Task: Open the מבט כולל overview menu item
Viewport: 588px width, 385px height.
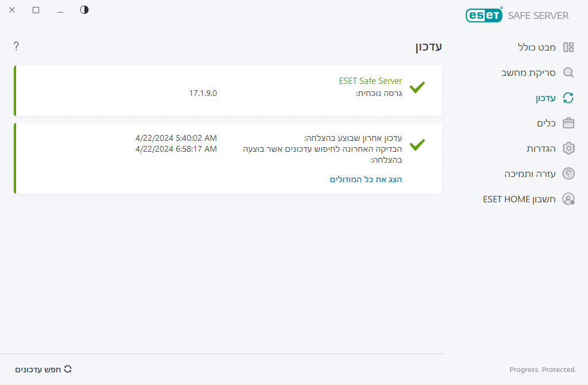Action: coord(537,47)
